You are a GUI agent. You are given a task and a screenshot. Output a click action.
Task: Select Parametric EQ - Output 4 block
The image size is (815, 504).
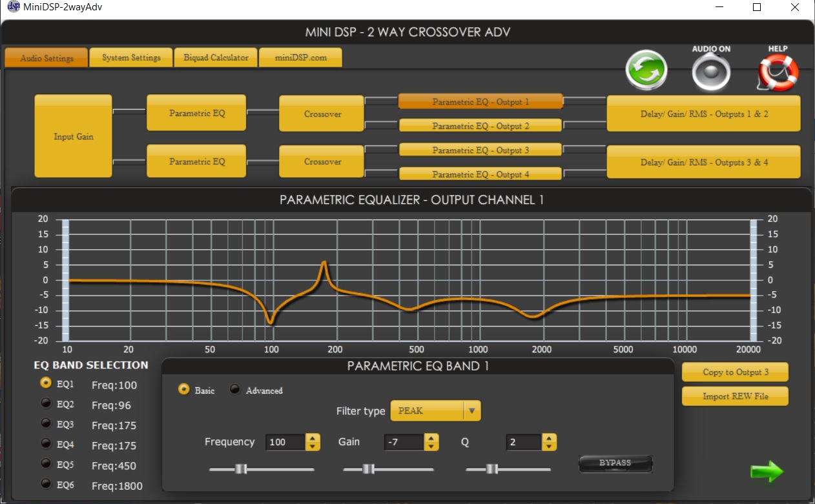[x=480, y=174]
